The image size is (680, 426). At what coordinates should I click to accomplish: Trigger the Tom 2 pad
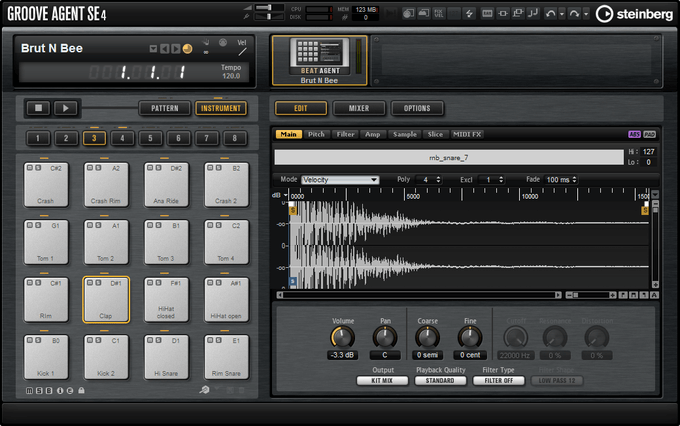click(x=106, y=242)
